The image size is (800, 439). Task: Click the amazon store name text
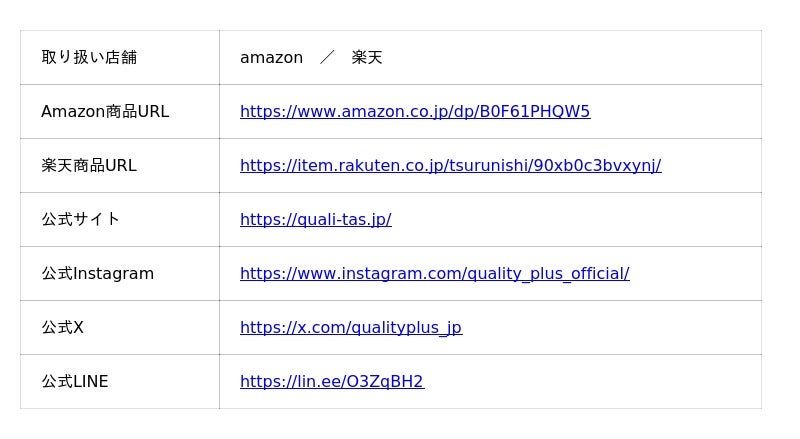(x=271, y=58)
